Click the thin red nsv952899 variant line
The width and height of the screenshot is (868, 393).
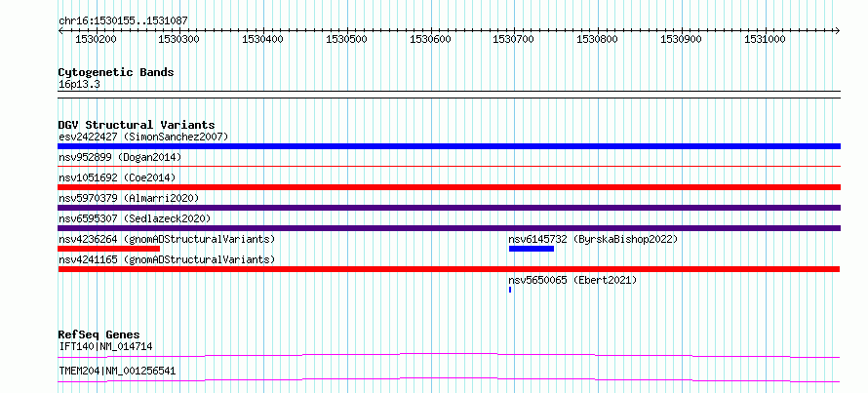click(x=449, y=166)
